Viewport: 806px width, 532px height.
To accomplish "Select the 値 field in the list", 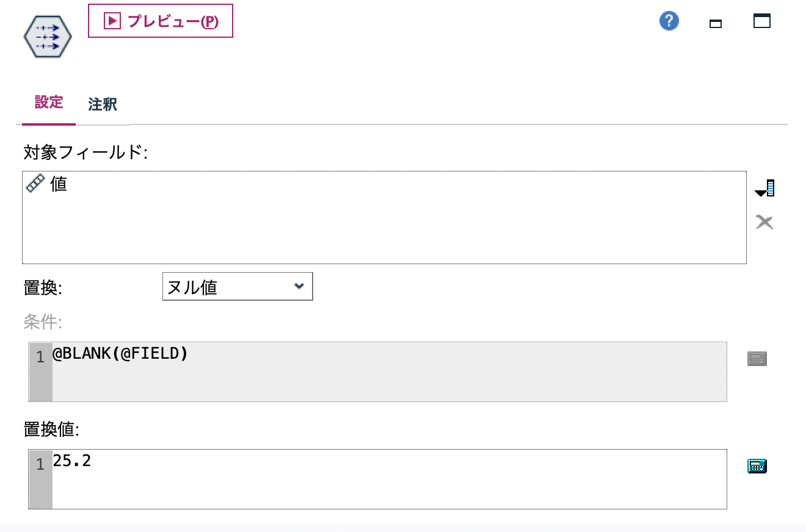I will point(59,184).
